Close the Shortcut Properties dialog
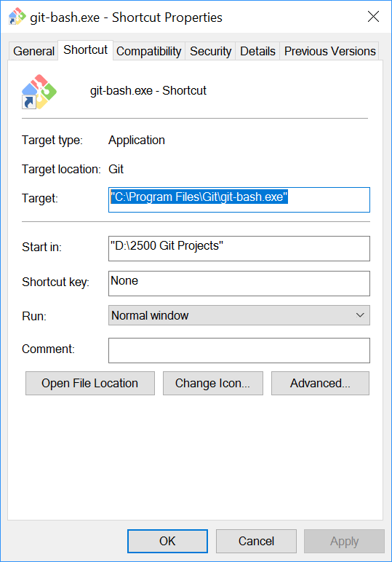 tap(373, 17)
